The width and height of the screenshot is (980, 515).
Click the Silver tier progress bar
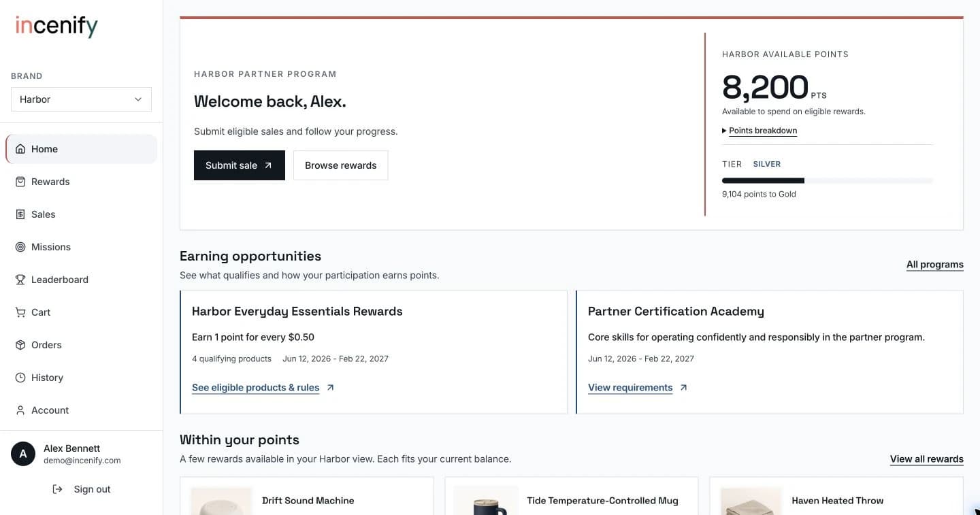828,181
